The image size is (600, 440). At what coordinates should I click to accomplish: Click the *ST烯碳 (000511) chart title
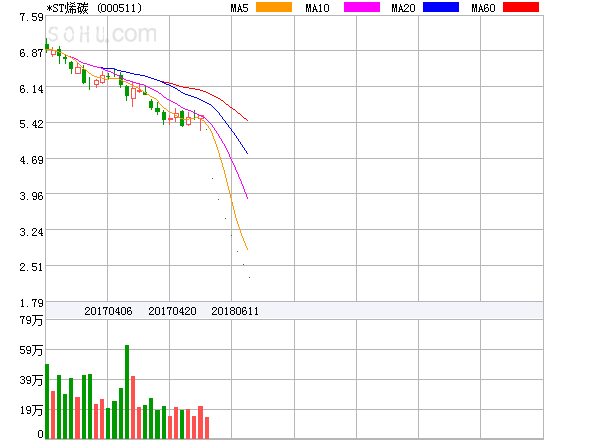pos(94,8)
